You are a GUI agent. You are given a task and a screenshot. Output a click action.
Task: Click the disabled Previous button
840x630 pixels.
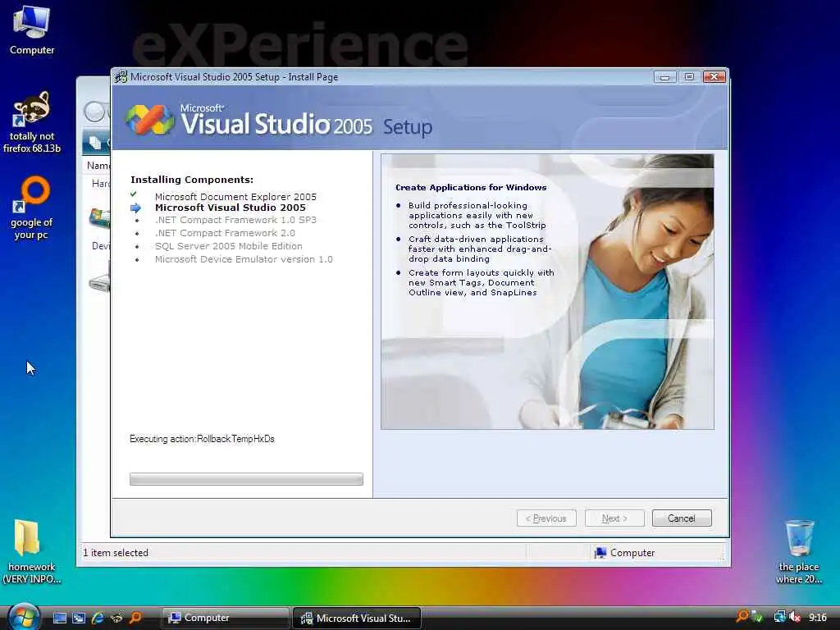(x=546, y=518)
